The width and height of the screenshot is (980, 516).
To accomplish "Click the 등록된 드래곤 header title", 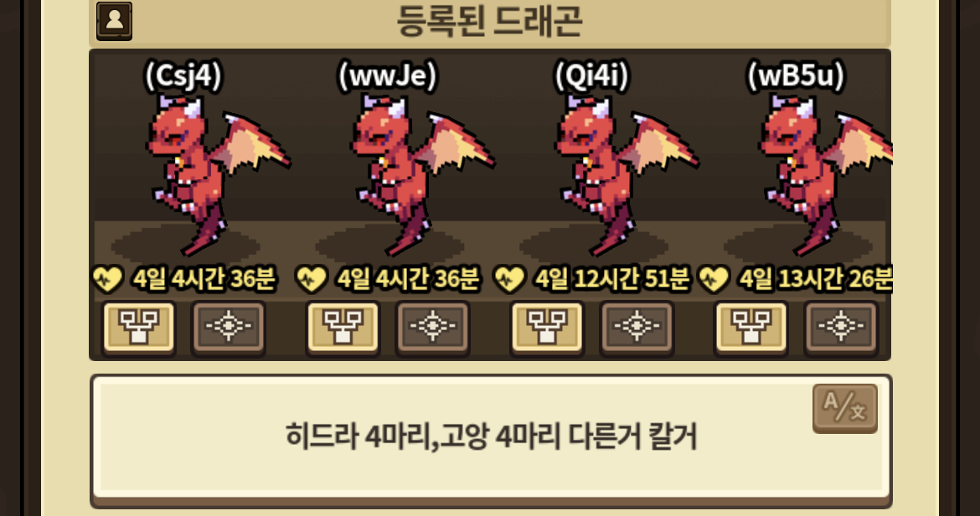I will [490, 20].
